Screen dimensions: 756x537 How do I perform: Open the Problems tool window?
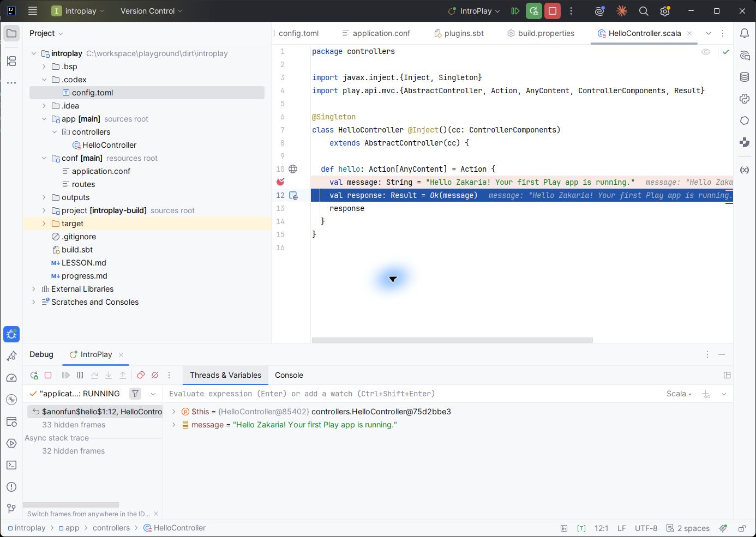pyautogui.click(x=11, y=487)
